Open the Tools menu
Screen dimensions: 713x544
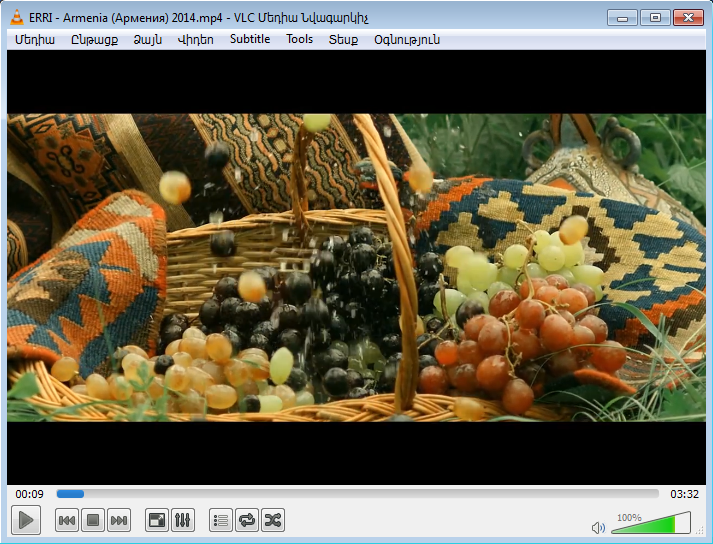(x=299, y=40)
